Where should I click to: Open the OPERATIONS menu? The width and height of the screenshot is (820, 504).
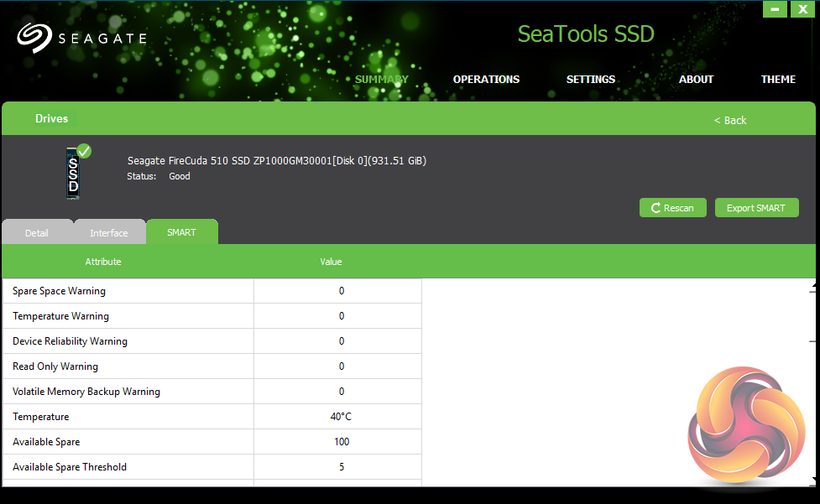(486, 80)
